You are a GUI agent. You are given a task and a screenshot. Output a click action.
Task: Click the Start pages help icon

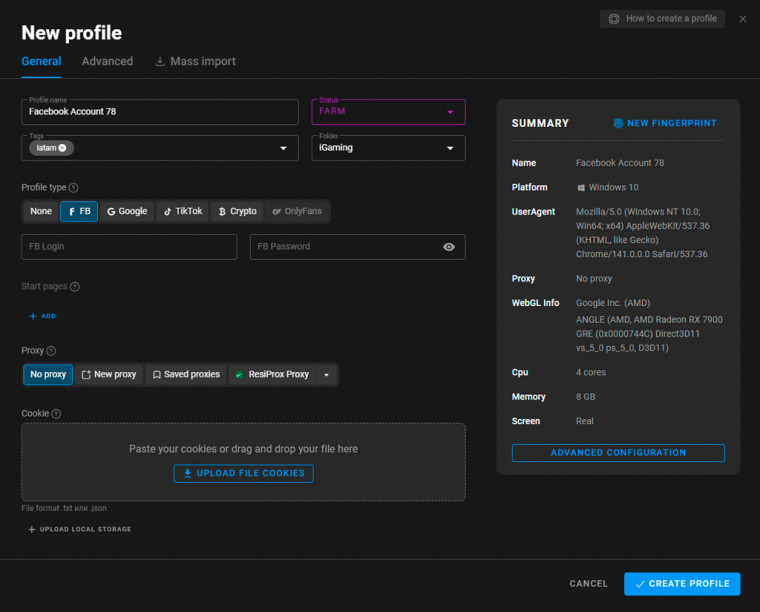(75, 287)
